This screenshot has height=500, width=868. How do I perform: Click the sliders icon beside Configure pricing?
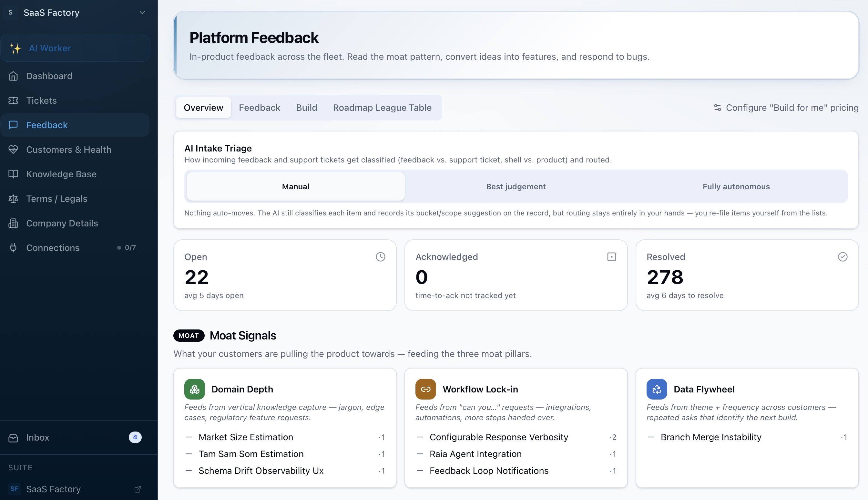[x=717, y=108]
